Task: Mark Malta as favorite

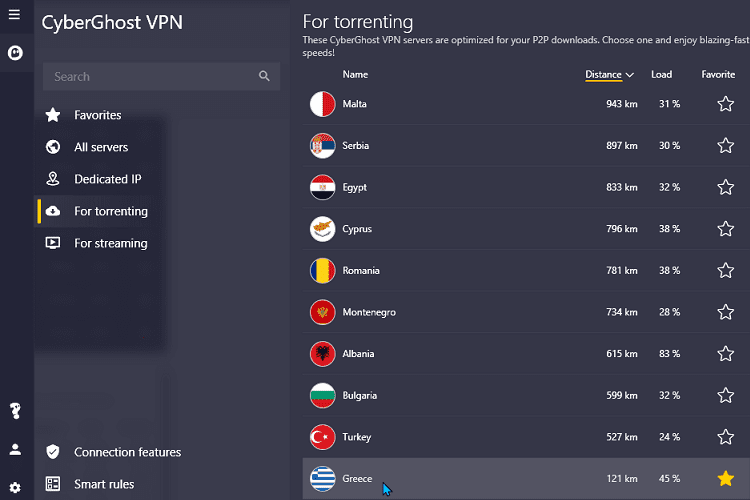Action: click(726, 104)
